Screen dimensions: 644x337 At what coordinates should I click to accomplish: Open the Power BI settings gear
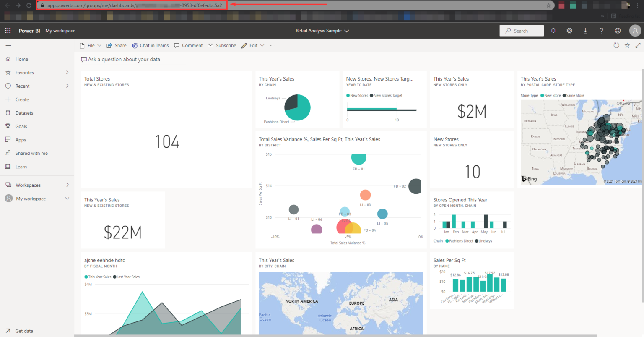tap(569, 30)
